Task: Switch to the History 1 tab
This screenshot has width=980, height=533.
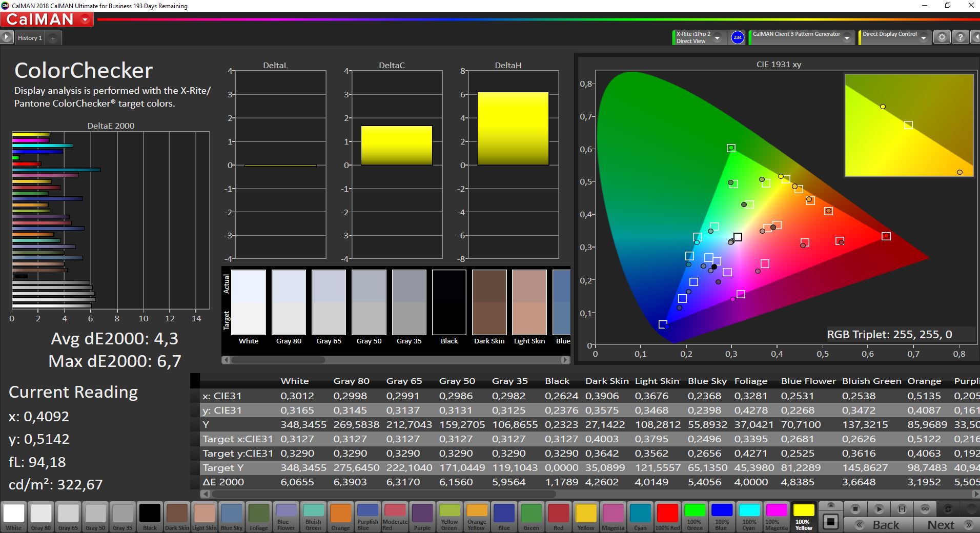Action: pyautogui.click(x=30, y=38)
